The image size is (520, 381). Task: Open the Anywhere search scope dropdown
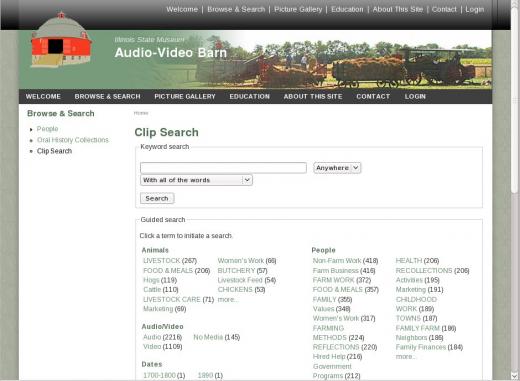click(x=337, y=168)
